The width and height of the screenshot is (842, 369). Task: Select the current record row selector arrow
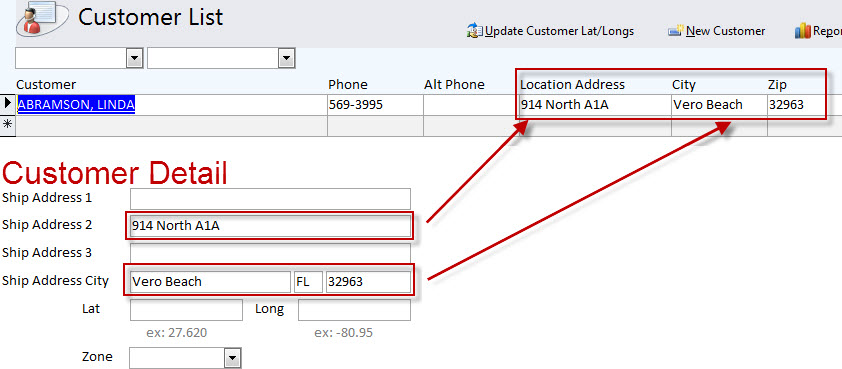(8, 103)
